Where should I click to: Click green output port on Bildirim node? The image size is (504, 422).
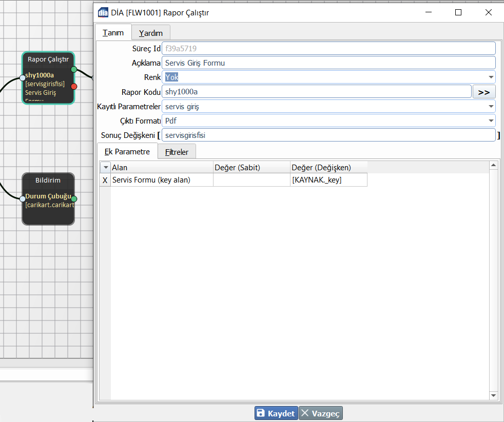tap(74, 199)
